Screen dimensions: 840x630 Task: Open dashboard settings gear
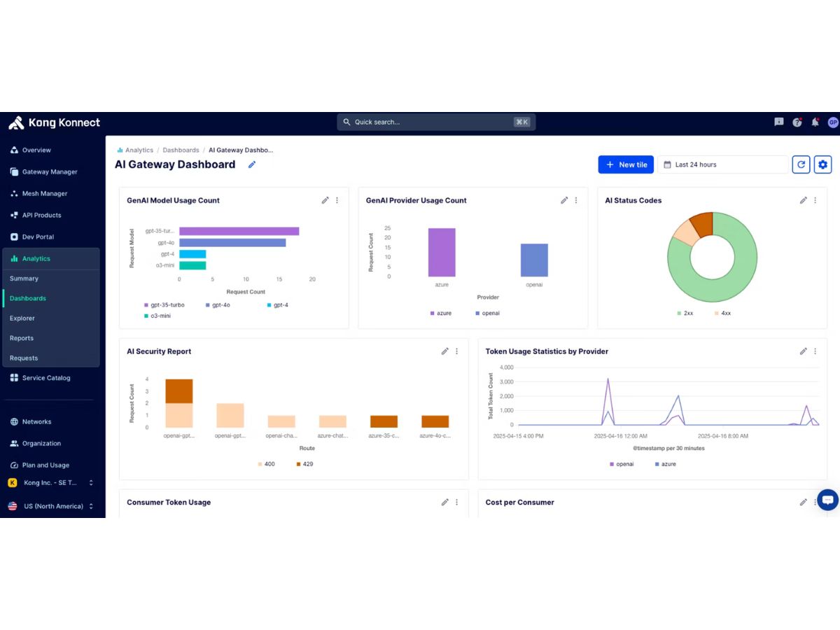click(822, 164)
